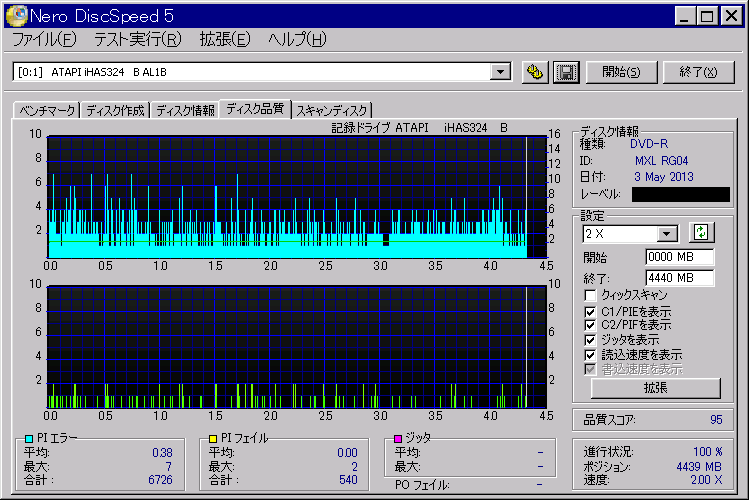749x500 pixels.
Task: Select the ディスク品質 tab
Action: (256, 108)
